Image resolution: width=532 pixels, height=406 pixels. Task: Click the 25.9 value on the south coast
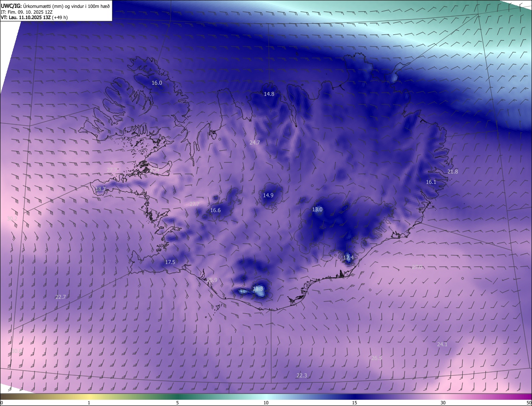pyautogui.click(x=212, y=280)
